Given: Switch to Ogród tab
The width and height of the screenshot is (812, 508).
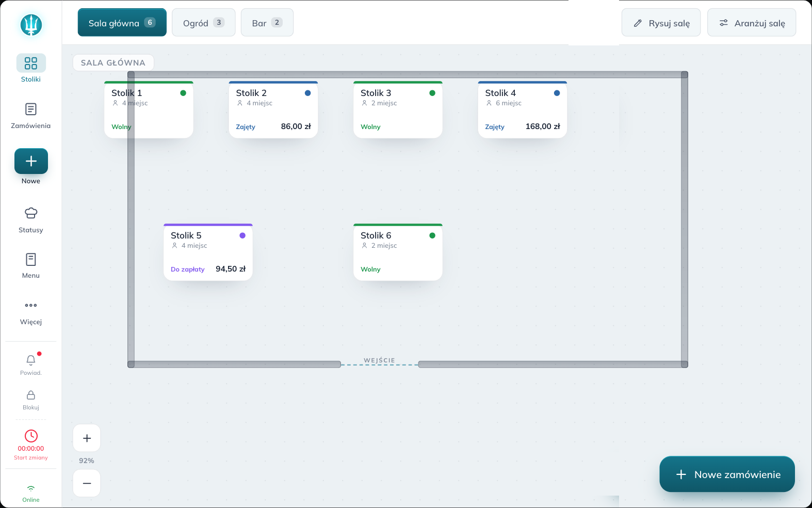Looking at the screenshot, I should (x=204, y=23).
